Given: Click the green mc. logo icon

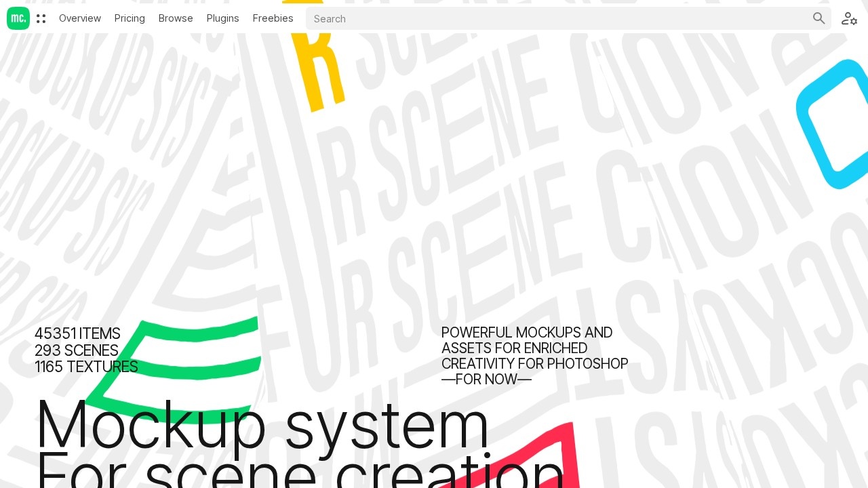Looking at the screenshot, I should [18, 18].
